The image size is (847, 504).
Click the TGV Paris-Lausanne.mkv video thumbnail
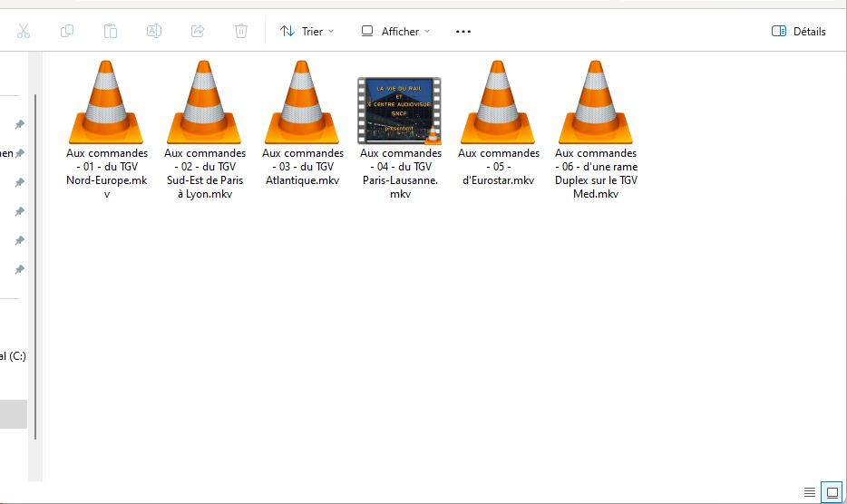pyautogui.click(x=400, y=111)
